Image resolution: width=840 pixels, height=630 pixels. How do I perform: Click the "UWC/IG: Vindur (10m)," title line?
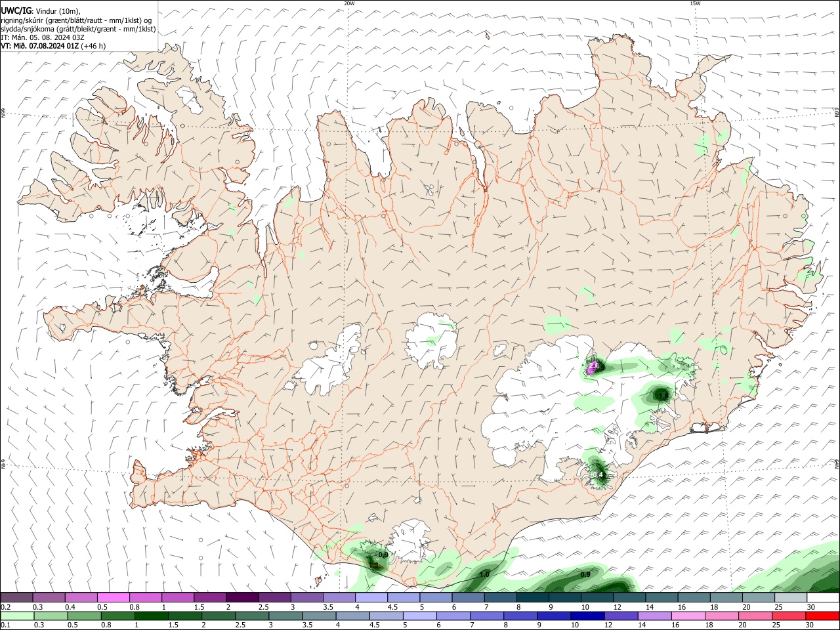point(40,10)
